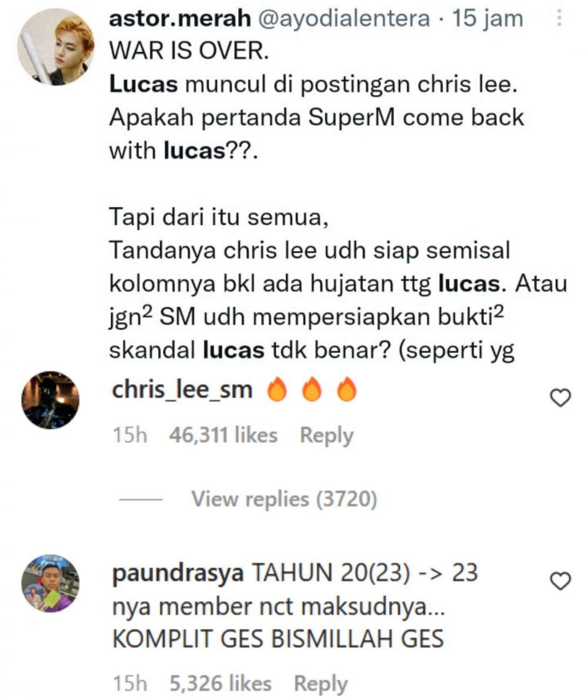Open the 15 jam tweet timestamp

click(x=487, y=19)
